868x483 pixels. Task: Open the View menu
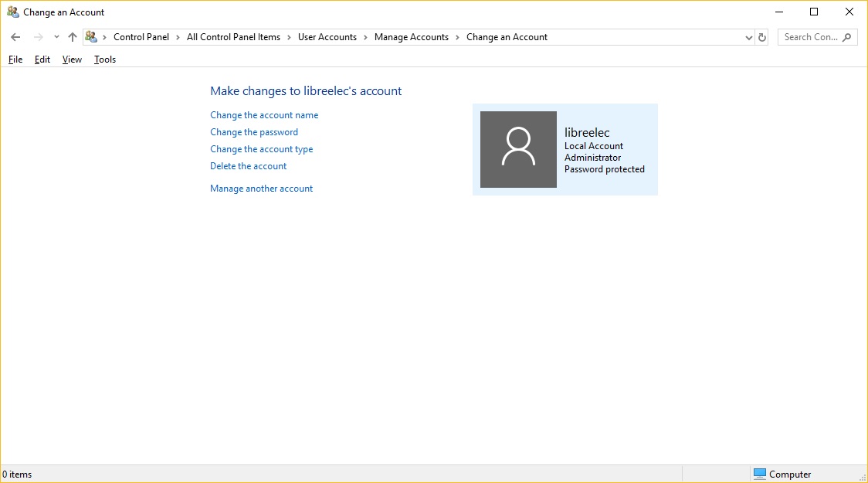click(x=72, y=60)
